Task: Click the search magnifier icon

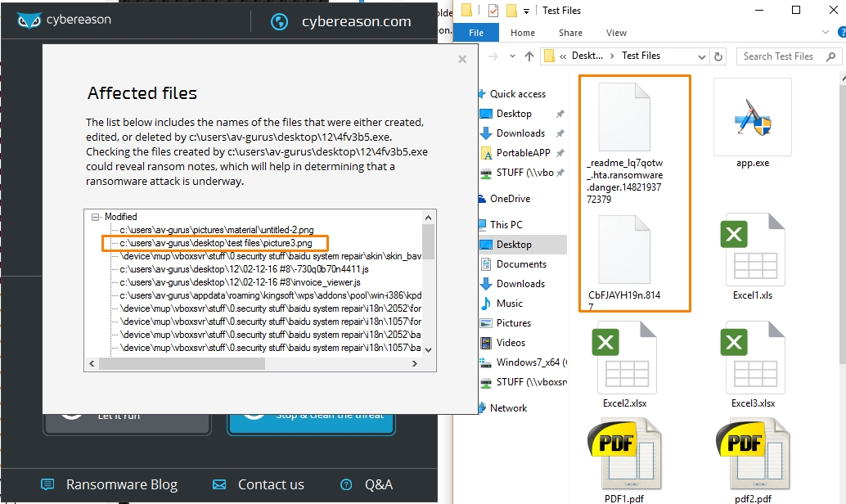Action: point(831,56)
